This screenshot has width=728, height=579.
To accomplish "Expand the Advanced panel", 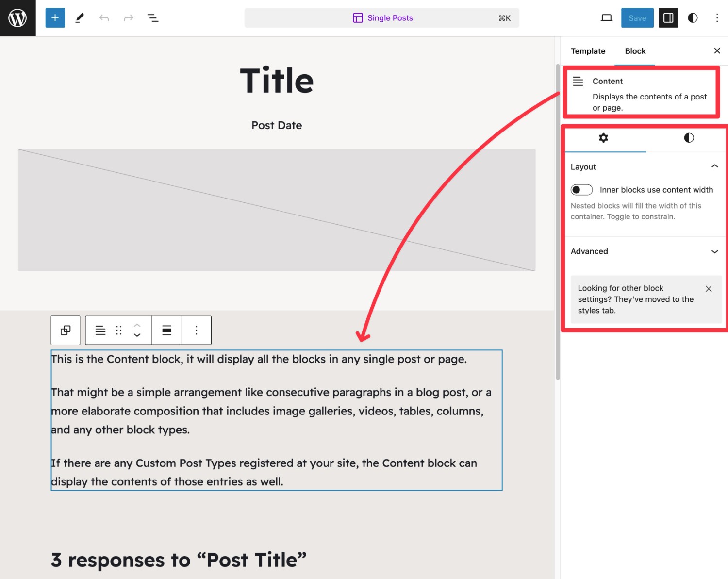I will [x=644, y=251].
